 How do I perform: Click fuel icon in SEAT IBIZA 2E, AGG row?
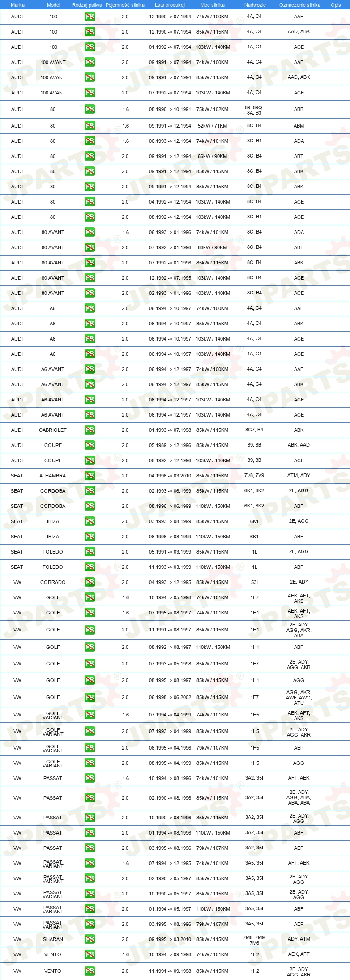pos(90,521)
